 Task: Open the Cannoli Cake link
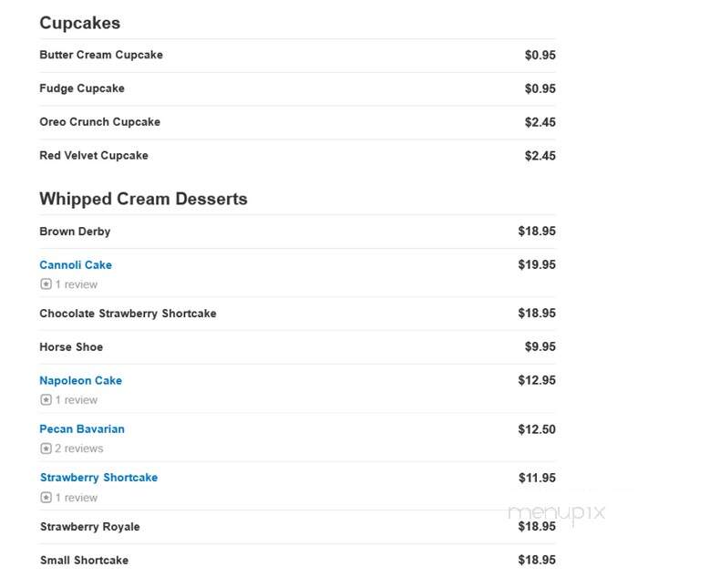point(76,265)
